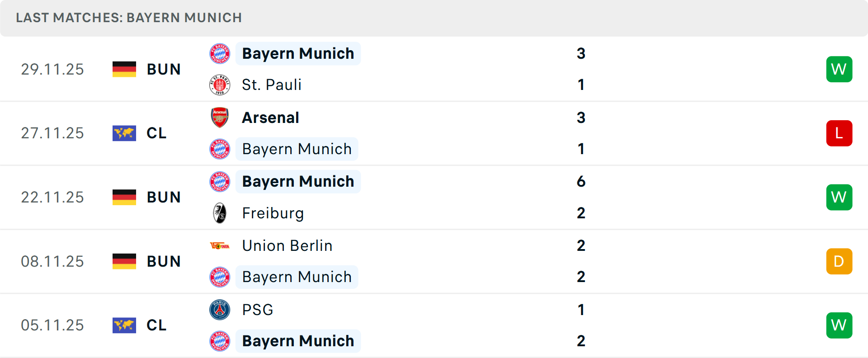868x358 pixels.
Task: Click the Union Berlin club logo
Action: pyautogui.click(x=220, y=246)
